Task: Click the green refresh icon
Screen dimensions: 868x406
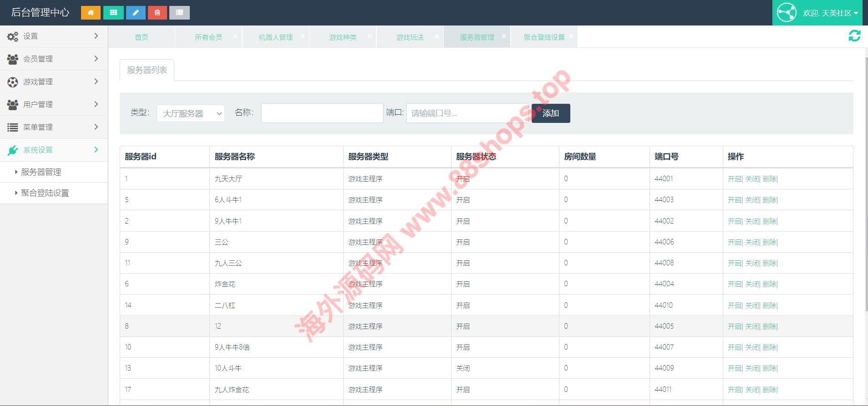Action: tap(854, 36)
